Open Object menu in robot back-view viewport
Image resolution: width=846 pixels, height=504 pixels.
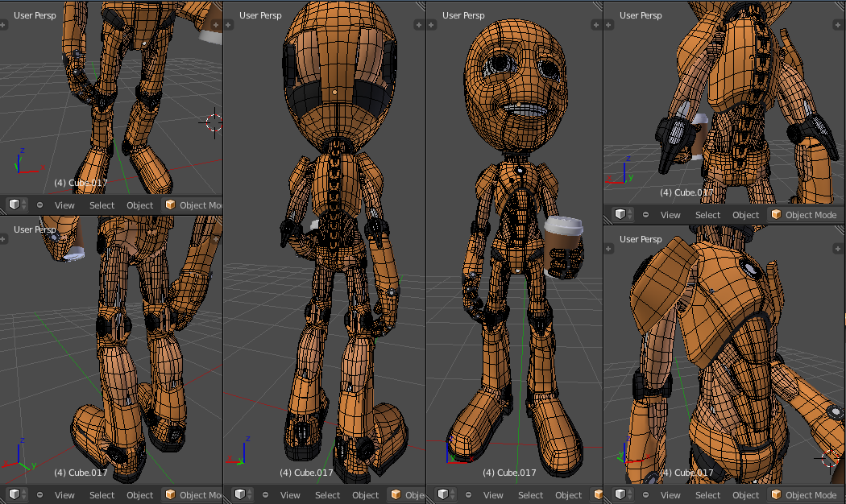coord(365,495)
